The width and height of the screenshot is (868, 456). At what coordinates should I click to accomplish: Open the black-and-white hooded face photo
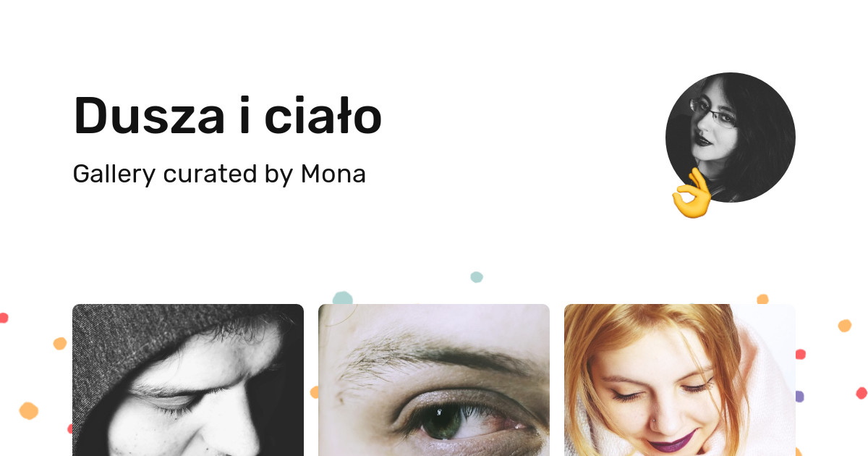coord(188,380)
